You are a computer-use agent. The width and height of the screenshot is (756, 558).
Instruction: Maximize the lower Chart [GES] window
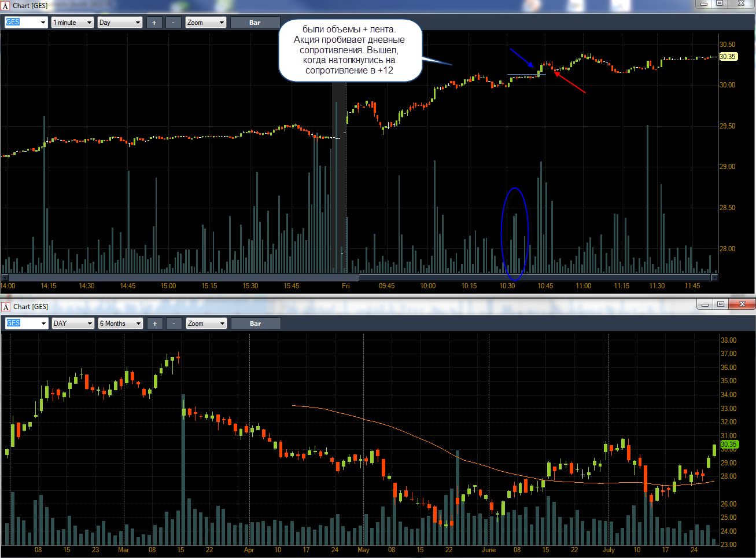point(721,304)
